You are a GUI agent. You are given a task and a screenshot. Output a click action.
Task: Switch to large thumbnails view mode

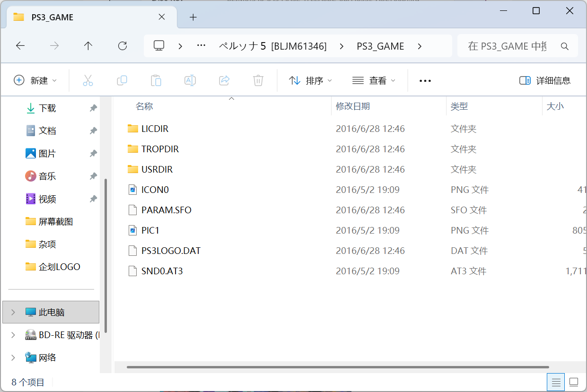pos(574,382)
